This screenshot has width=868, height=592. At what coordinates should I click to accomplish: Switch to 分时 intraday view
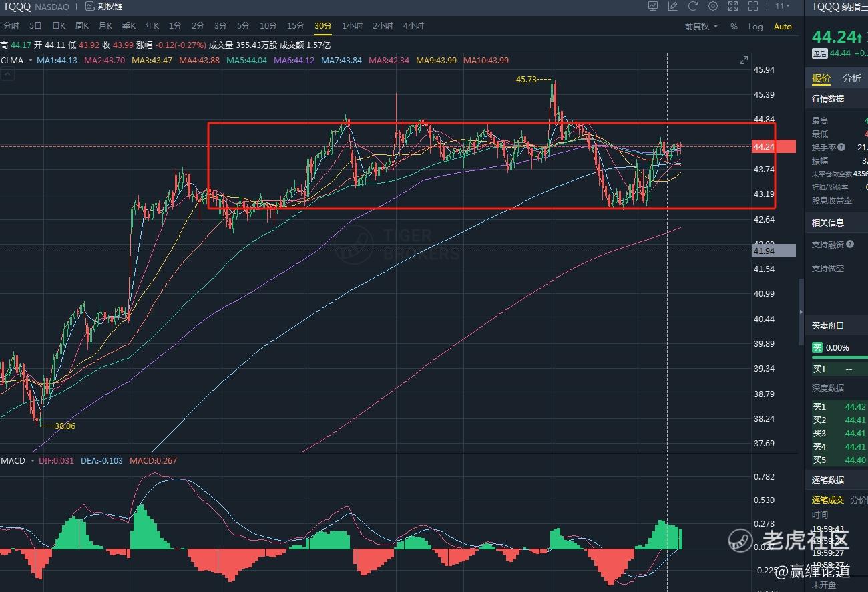11,26
